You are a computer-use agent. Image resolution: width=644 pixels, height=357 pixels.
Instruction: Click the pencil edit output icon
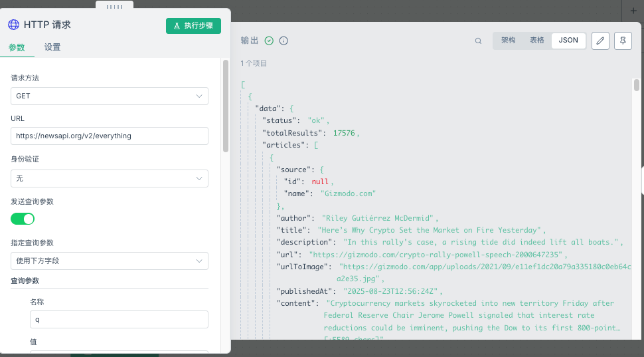tap(600, 41)
